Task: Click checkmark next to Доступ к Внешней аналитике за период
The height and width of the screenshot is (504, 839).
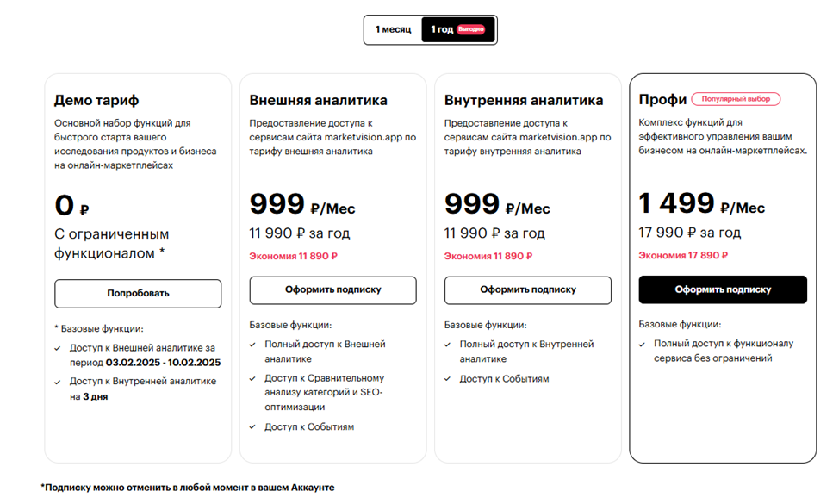Action: [x=59, y=349]
